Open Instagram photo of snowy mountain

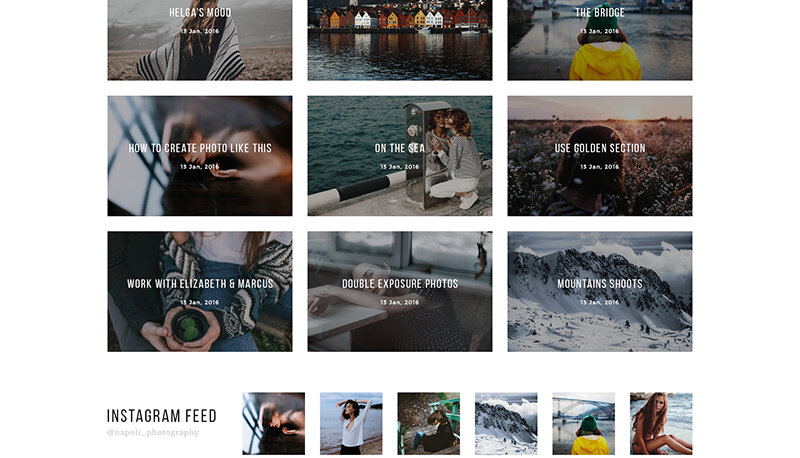(x=506, y=423)
